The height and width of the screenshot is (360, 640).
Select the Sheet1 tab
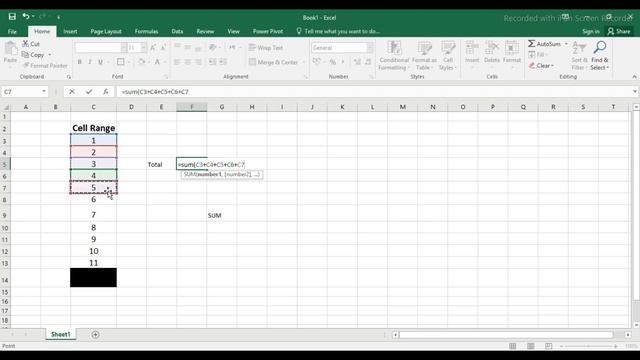60,334
